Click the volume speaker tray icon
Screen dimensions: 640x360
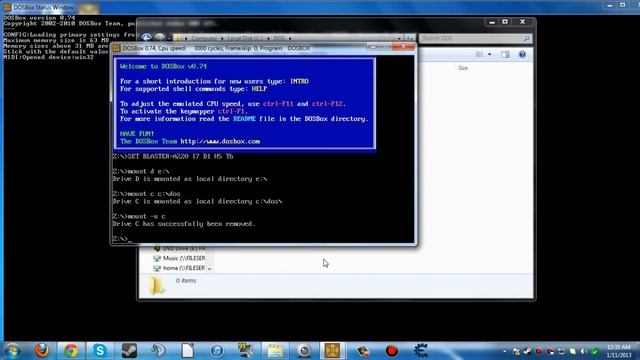[584, 351]
